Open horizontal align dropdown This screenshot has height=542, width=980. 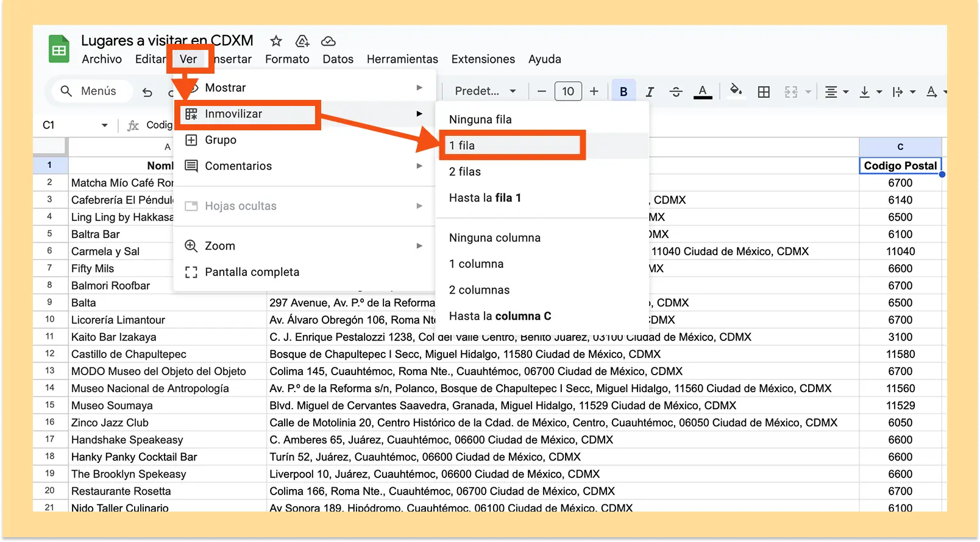836,92
